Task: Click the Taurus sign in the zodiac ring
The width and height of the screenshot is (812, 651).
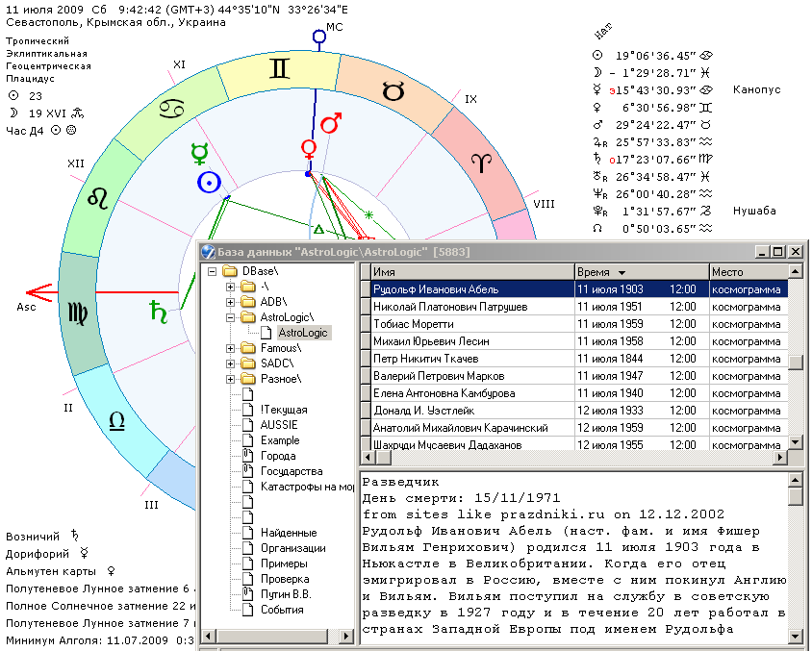Action: [393, 91]
